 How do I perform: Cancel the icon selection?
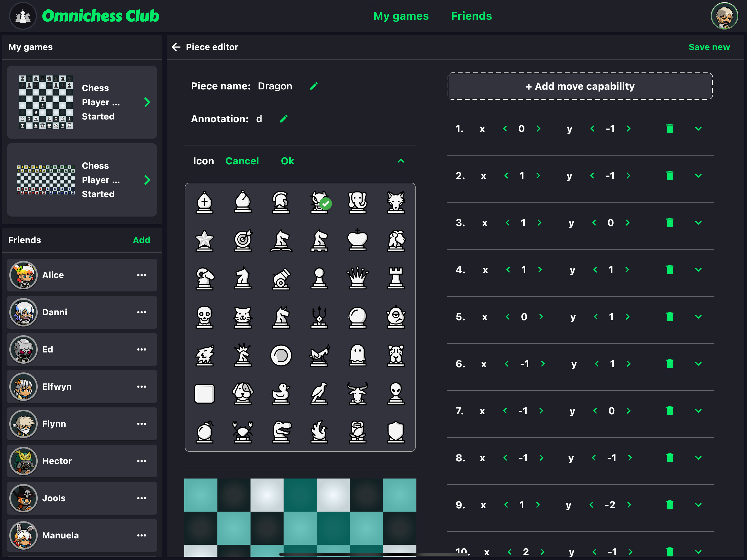242,161
